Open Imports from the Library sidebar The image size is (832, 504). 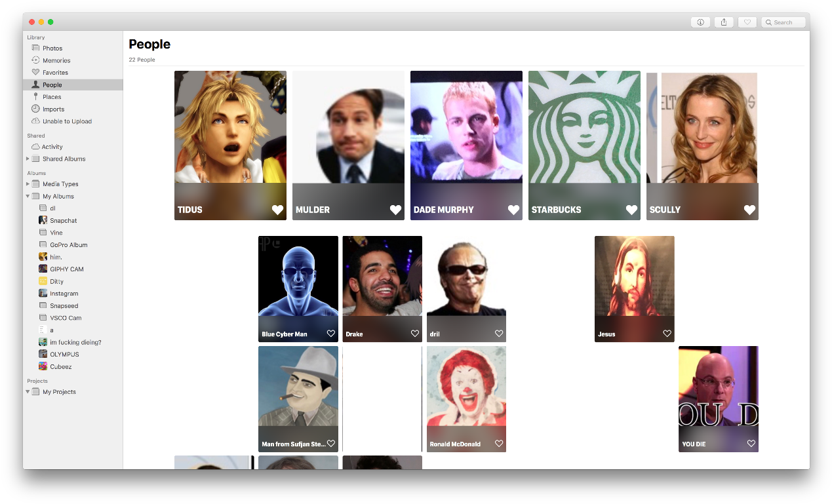tap(53, 109)
